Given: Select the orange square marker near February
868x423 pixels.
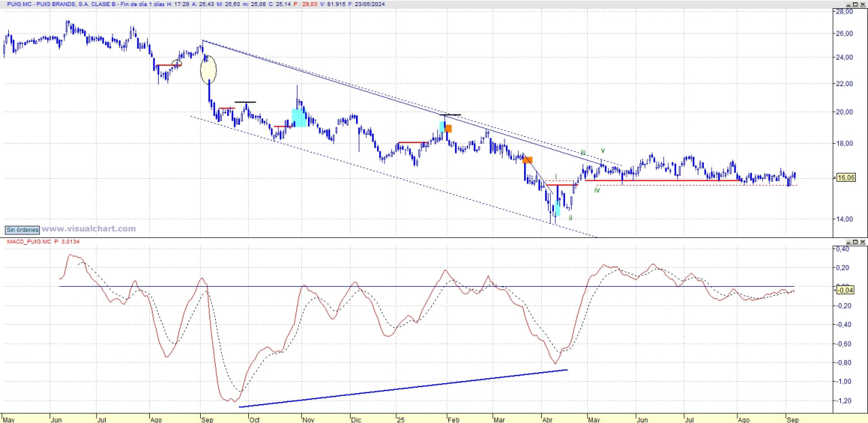Looking at the screenshot, I should 448,127.
